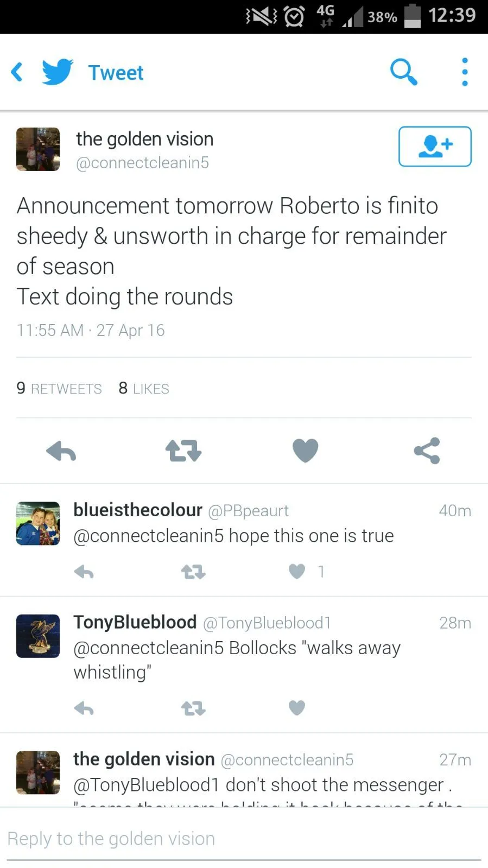Retweet TonyBlueblood's reply
This screenshot has width=488, height=868.
pos(193,708)
